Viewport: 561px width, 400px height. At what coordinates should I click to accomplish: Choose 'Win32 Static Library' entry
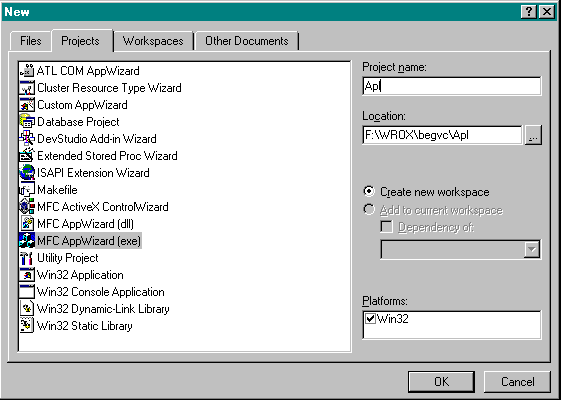(84, 326)
